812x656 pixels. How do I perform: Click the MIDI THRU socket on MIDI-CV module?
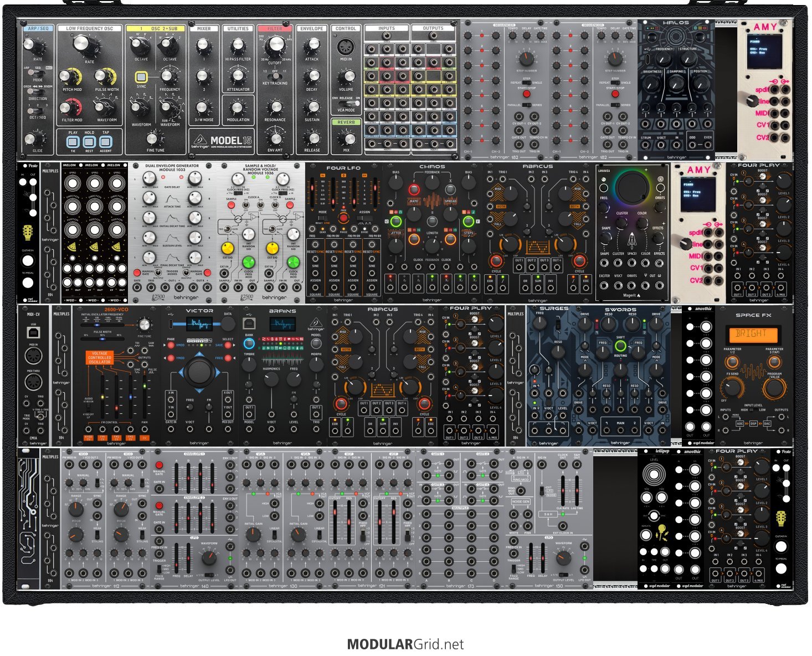click(34, 382)
